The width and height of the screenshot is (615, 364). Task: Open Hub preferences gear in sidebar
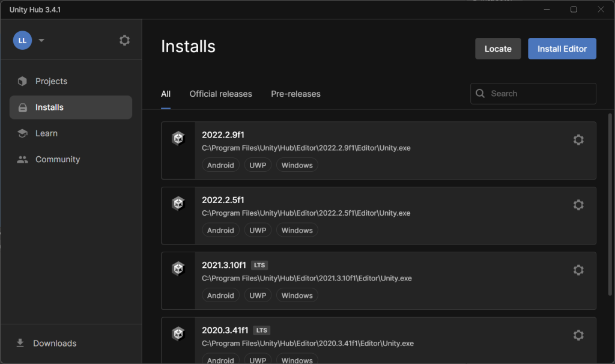(x=124, y=40)
